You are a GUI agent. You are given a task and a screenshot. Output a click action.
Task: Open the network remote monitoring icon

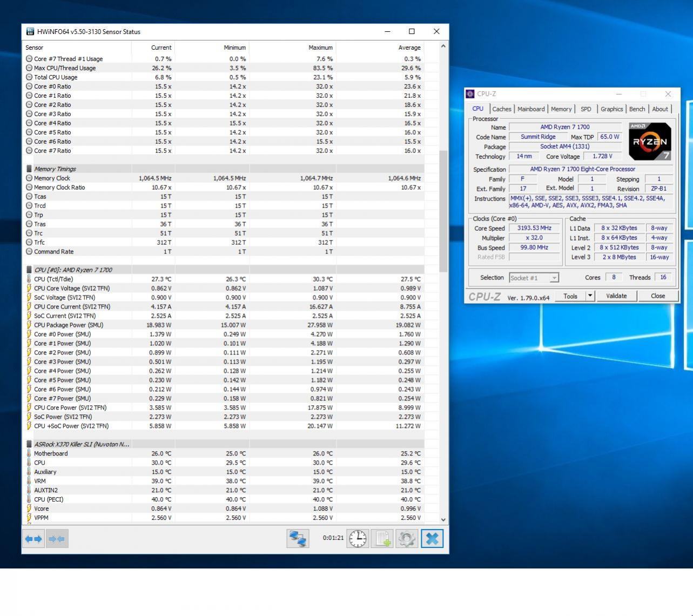coord(298,539)
